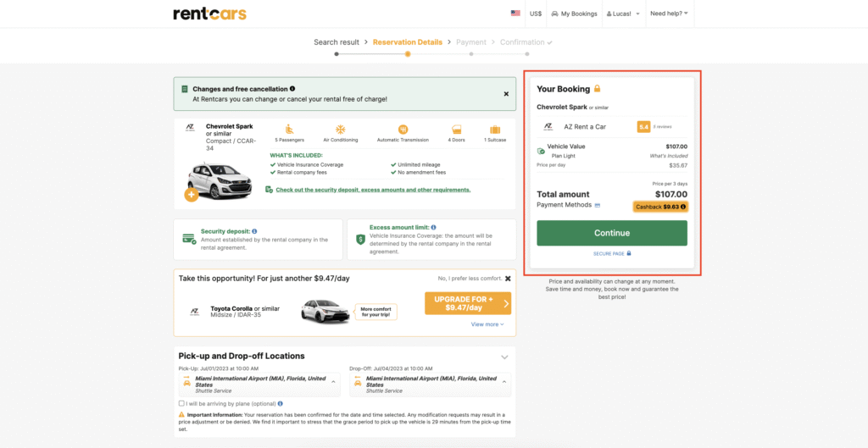The height and width of the screenshot is (448, 868).
Task: Collapse the Pick-up and Drop-off Locations section
Action: (504, 357)
